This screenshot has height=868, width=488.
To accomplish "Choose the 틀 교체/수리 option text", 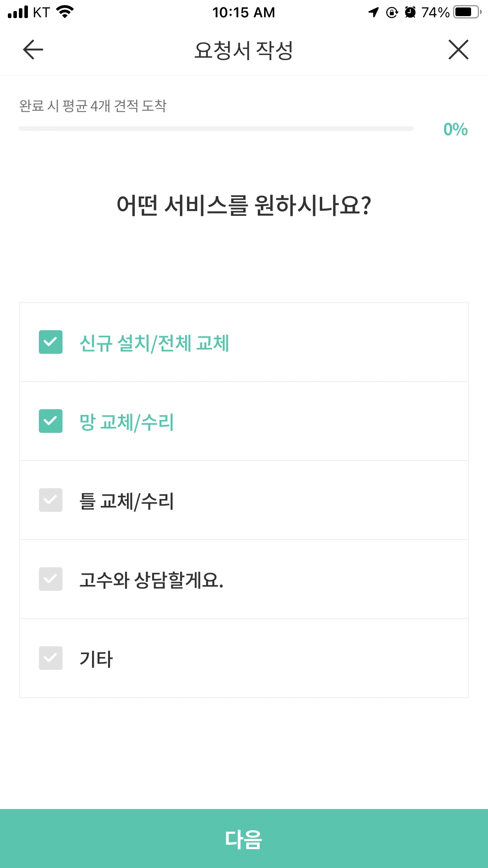I will pyautogui.click(x=127, y=501).
